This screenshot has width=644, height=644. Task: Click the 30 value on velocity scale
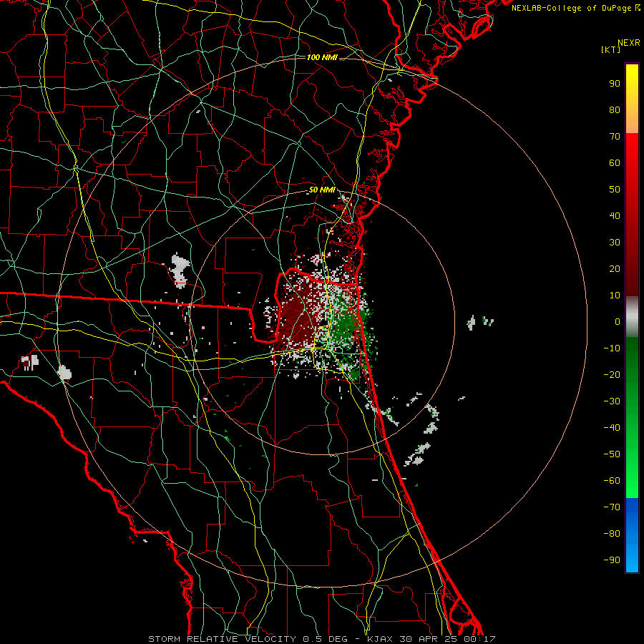coord(615,243)
